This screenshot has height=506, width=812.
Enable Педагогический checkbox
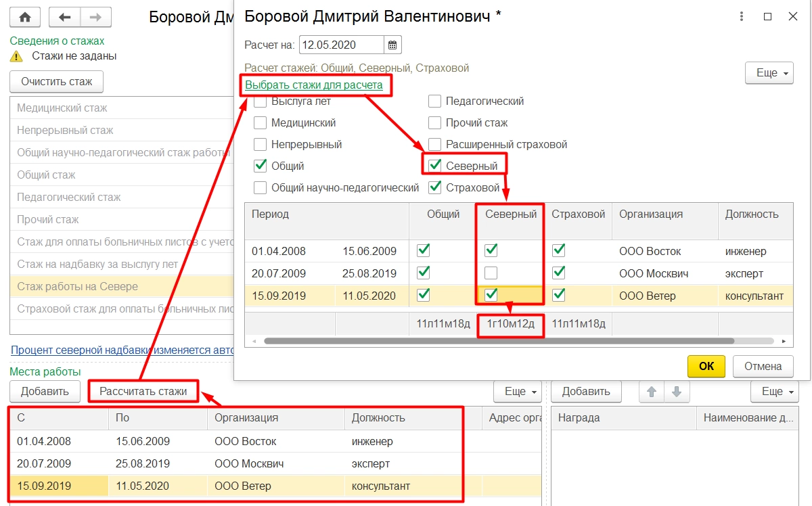coord(434,101)
